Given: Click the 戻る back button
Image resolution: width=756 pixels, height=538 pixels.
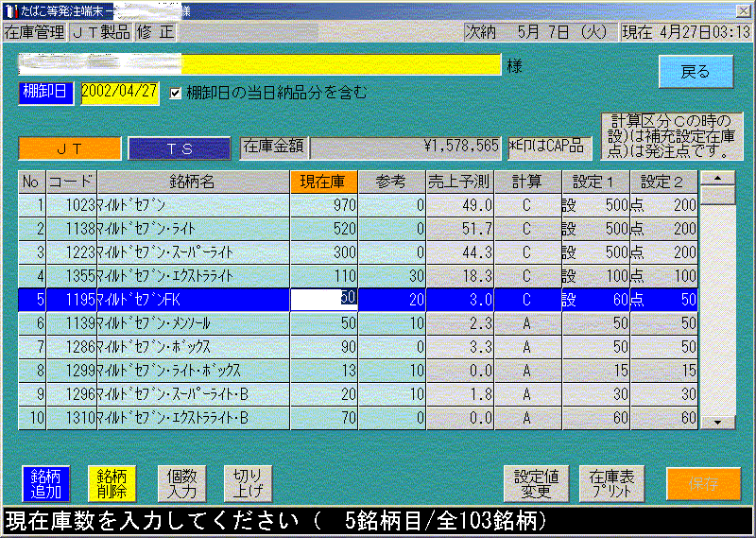Looking at the screenshot, I should coord(696,72).
